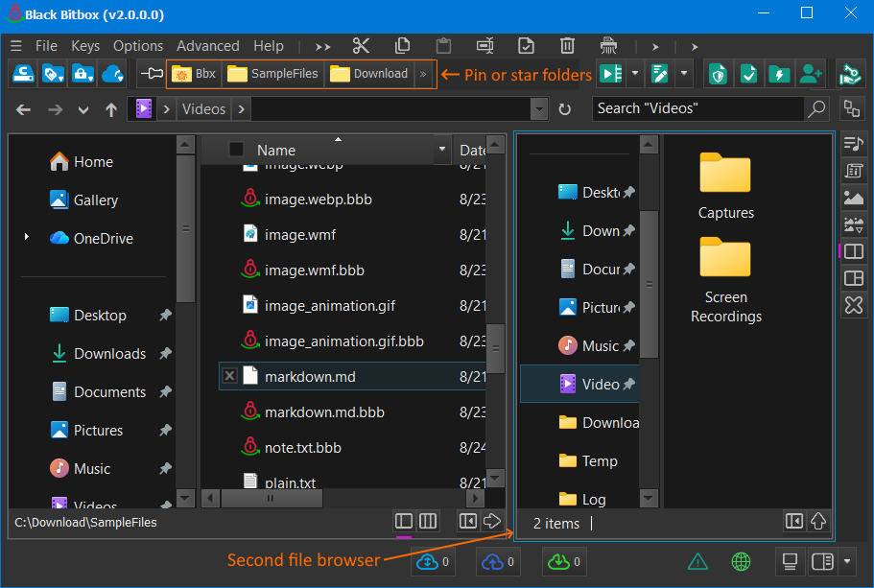Click the green add user icon
Image resolution: width=874 pixels, height=588 pixels.
(x=811, y=74)
